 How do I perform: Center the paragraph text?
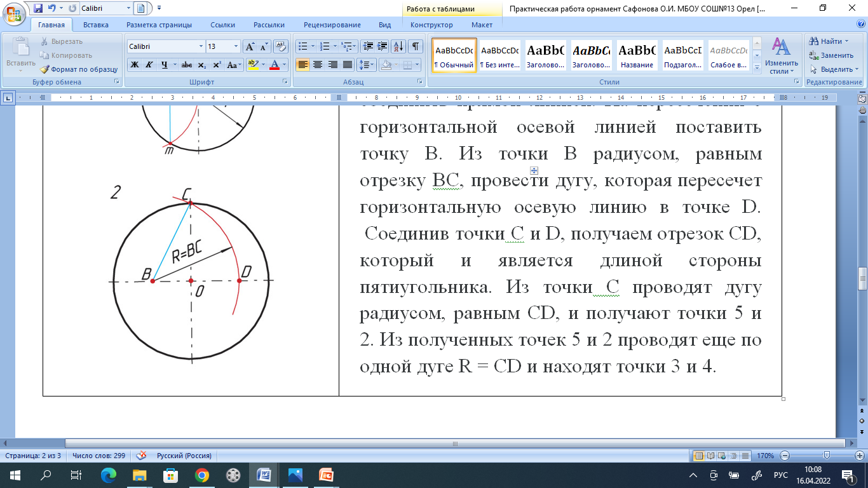click(x=317, y=65)
